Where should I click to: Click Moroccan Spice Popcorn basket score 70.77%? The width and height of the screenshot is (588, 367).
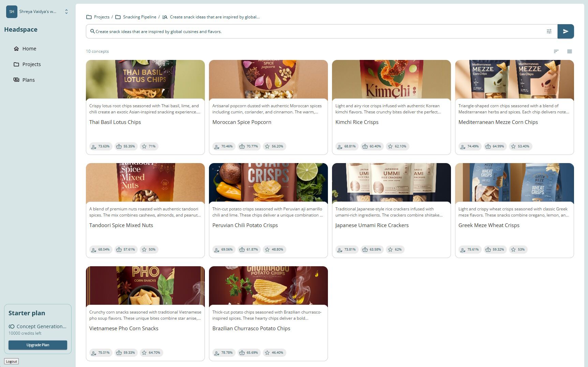[249, 146]
